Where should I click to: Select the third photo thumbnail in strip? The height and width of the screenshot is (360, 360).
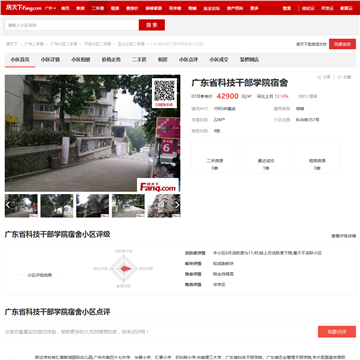point(93,206)
